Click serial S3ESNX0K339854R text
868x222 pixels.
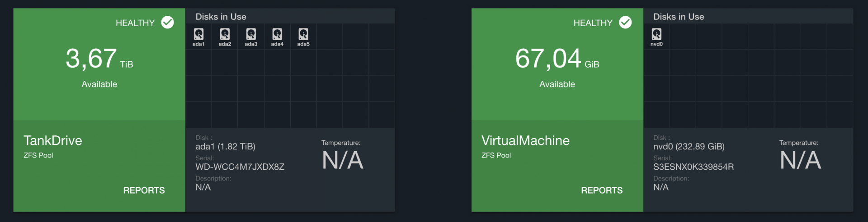693,167
